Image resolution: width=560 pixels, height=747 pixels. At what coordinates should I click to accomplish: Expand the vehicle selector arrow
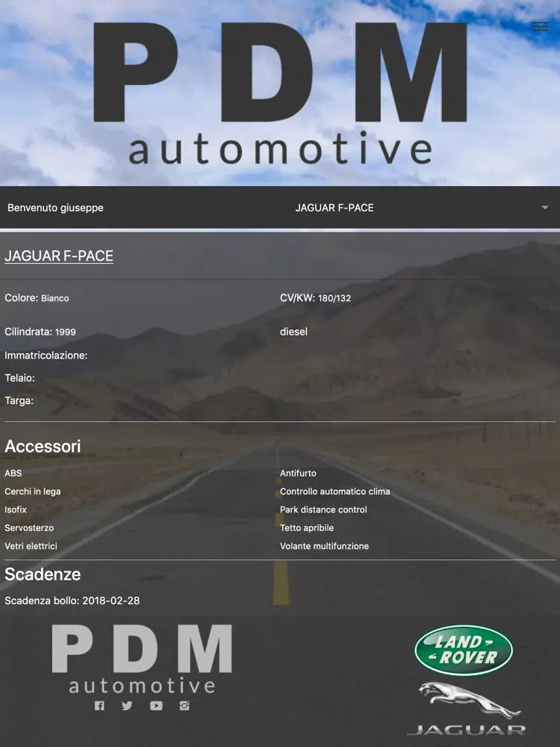545,208
